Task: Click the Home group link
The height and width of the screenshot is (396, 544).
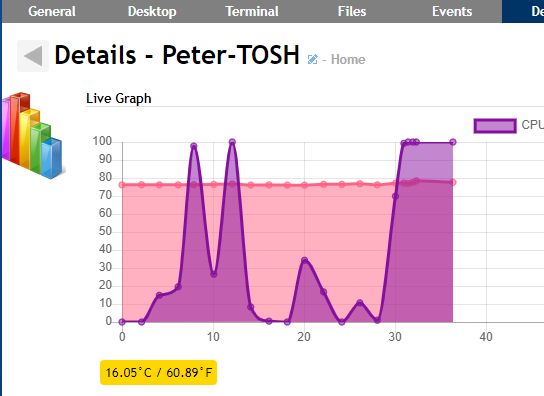Action: 348,59
